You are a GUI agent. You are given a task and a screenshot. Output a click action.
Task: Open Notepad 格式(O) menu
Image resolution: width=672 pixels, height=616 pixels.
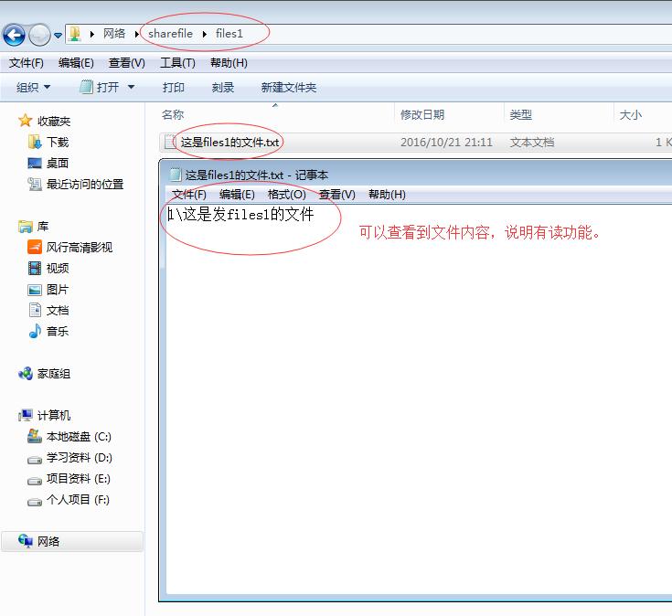[x=287, y=195]
